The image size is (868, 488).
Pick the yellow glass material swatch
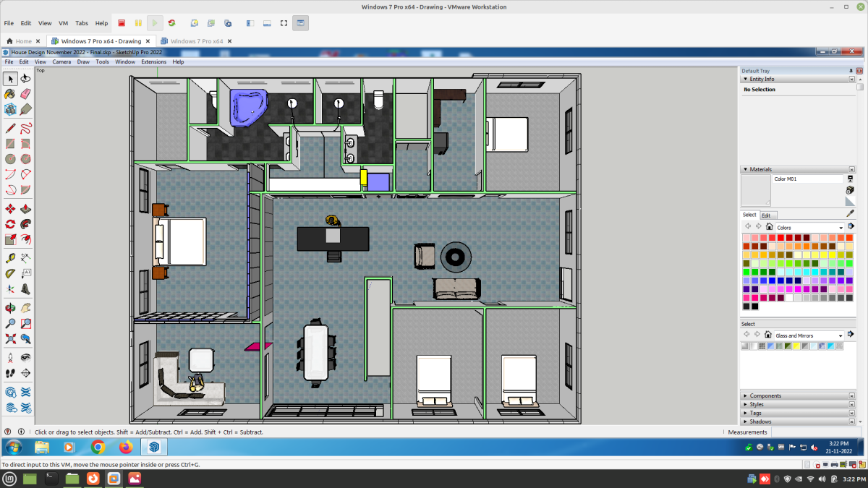[x=796, y=346]
